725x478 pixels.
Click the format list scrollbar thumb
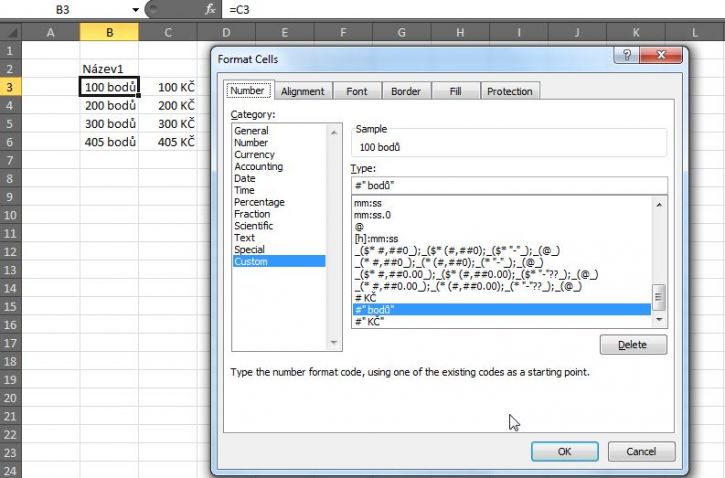pos(659,297)
